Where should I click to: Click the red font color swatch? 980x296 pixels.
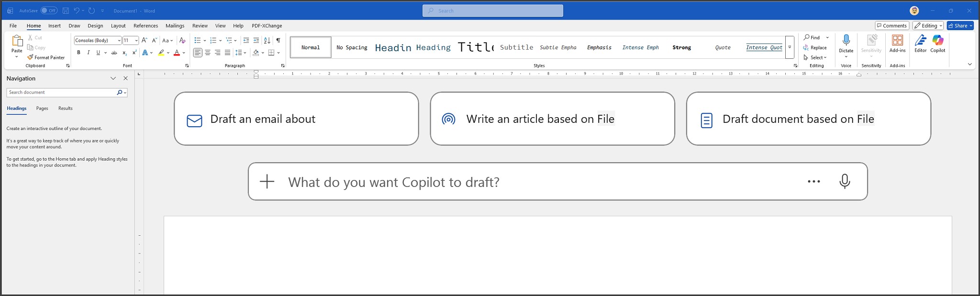click(x=177, y=53)
